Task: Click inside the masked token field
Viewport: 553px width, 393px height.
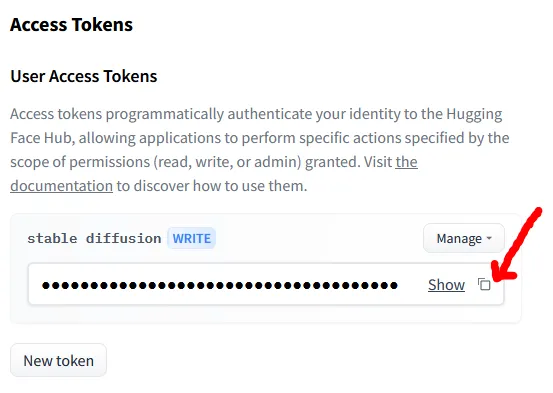Action: coord(266,284)
